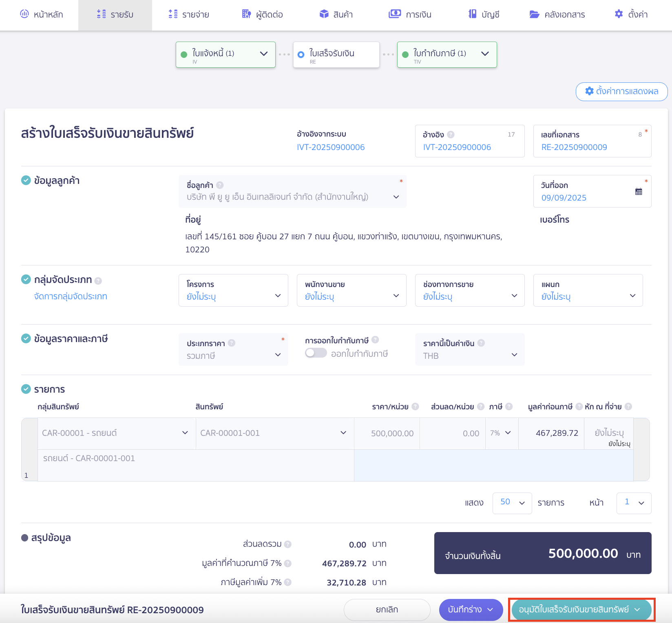
Task: Open the แผนก department dropdown
Action: (588, 290)
